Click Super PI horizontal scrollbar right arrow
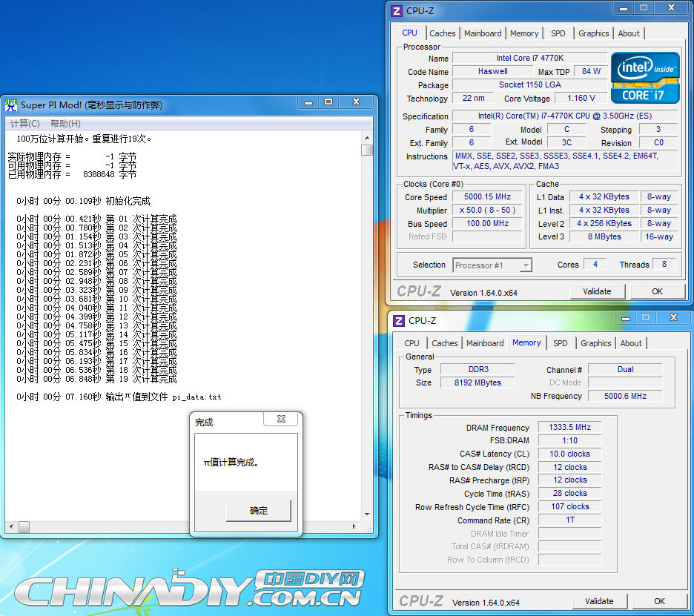This screenshot has height=616, width=694. click(x=354, y=526)
